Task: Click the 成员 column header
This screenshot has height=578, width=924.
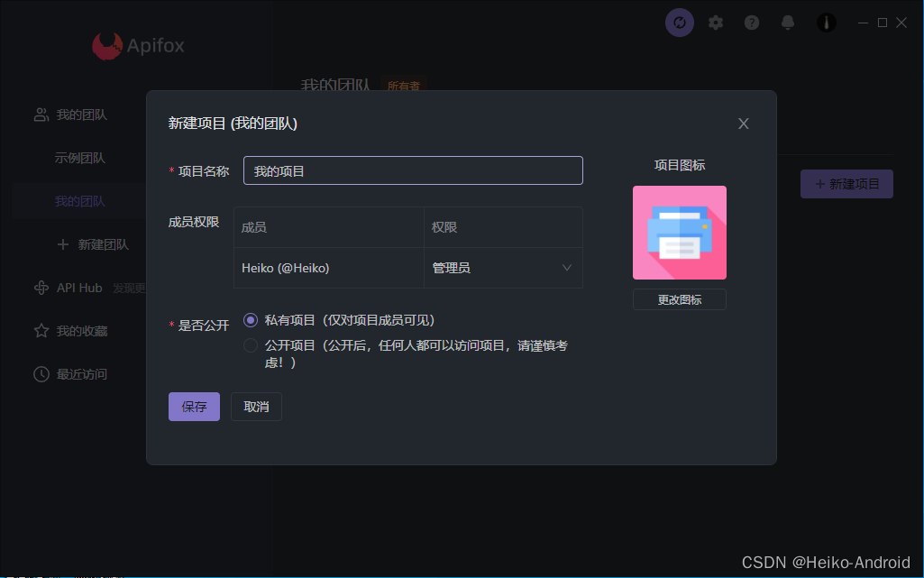Action: click(x=329, y=227)
